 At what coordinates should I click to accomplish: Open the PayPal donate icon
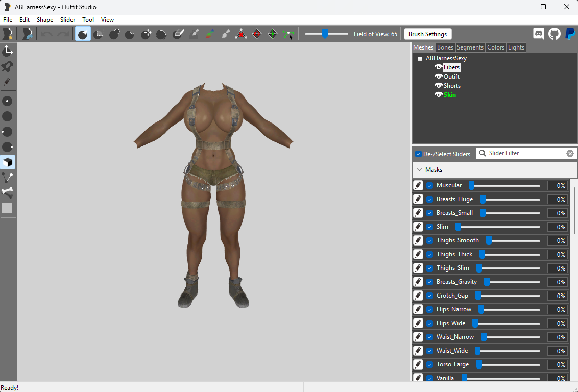pos(570,34)
